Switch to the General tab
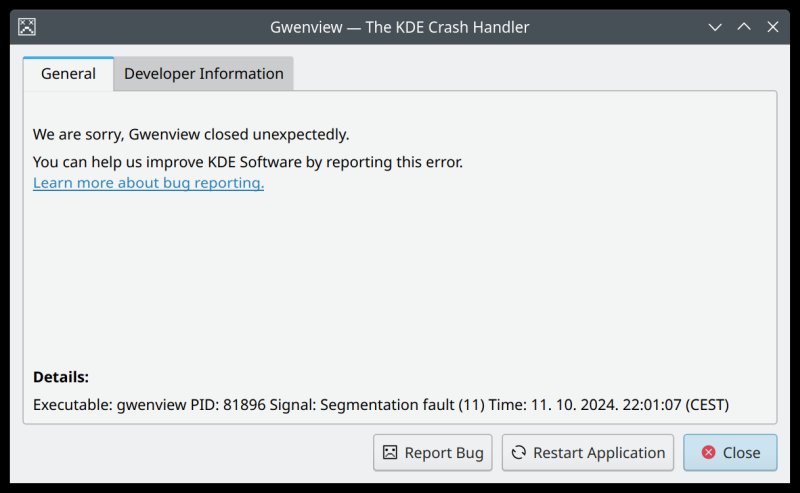The image size is (800, 493). (68, 74)
